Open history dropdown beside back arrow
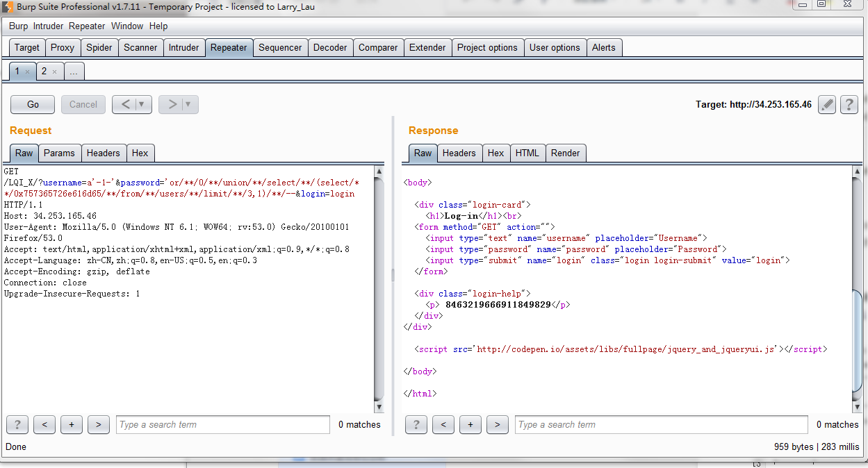The height and width of the screenshot is (468, 868). pyautogui.click(x=143, y=104)
